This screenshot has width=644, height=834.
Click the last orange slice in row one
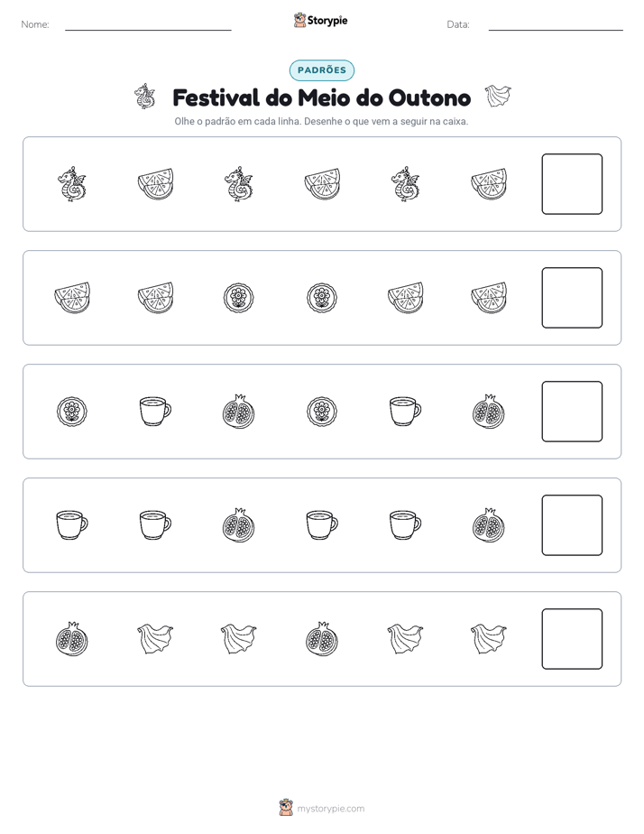[489, 184]
